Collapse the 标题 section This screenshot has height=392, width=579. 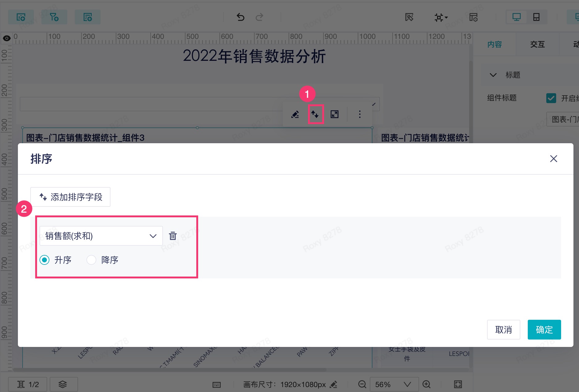click(x=493, y=75)
